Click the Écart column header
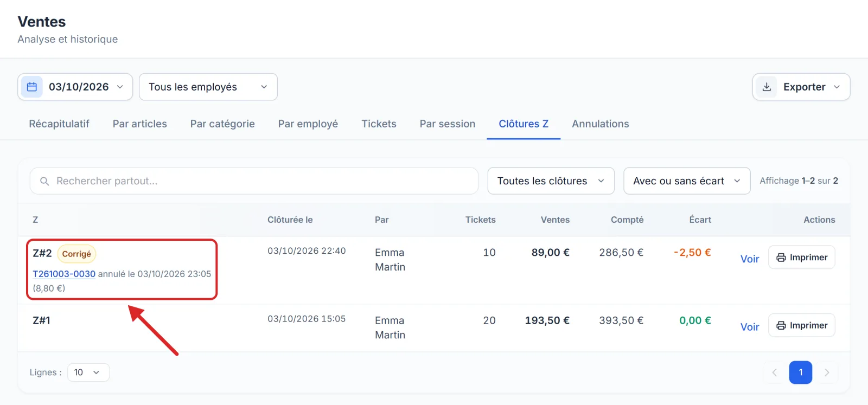Image resolution: width=868 pixels, height=405 pixels. click(x=700, y=220)
